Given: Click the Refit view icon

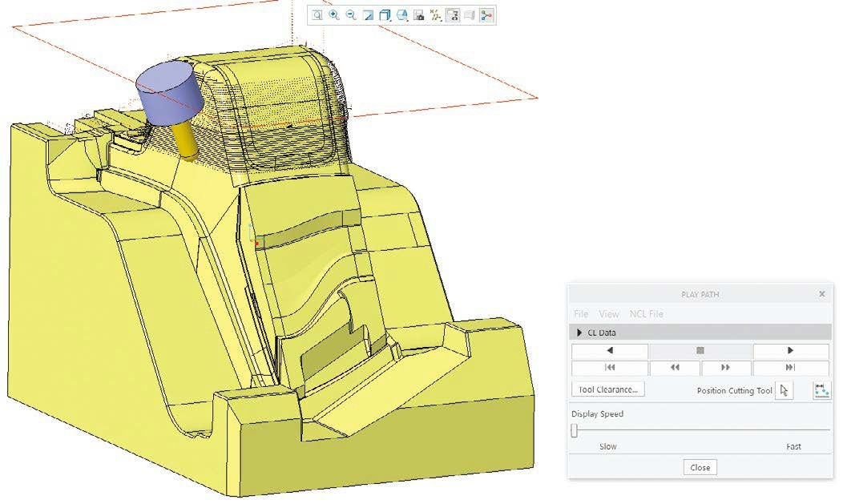Looking at the screenshot, I should point(317,15).
